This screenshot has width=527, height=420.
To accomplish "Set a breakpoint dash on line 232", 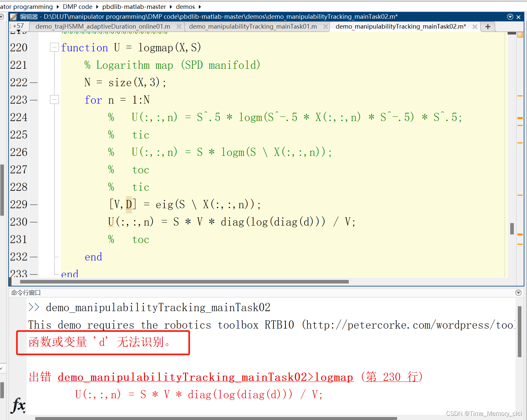I will (x=34, y=257).
